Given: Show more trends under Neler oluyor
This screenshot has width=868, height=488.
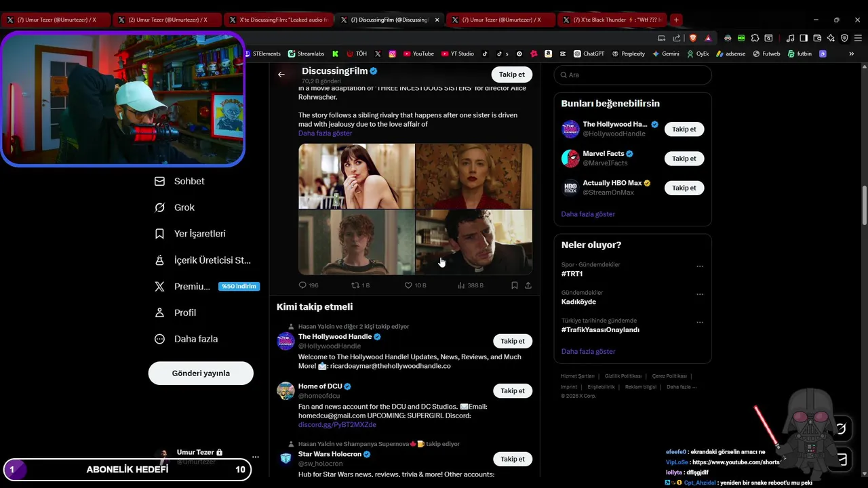Looking at the screenshot, I should coord(588,351).
